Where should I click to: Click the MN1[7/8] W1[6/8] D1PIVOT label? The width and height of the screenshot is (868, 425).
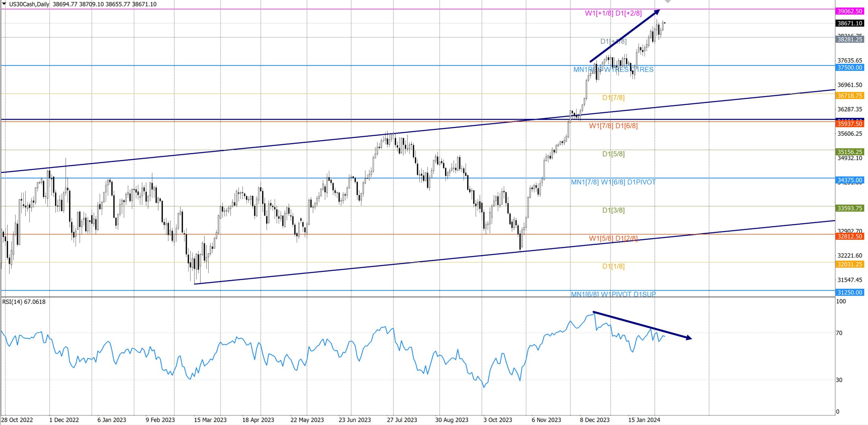613,182
